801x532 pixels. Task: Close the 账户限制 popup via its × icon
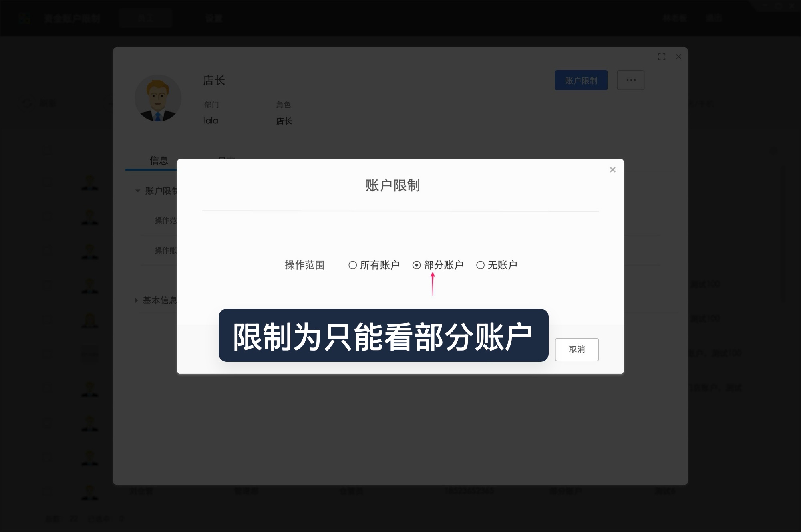[612, 169]
